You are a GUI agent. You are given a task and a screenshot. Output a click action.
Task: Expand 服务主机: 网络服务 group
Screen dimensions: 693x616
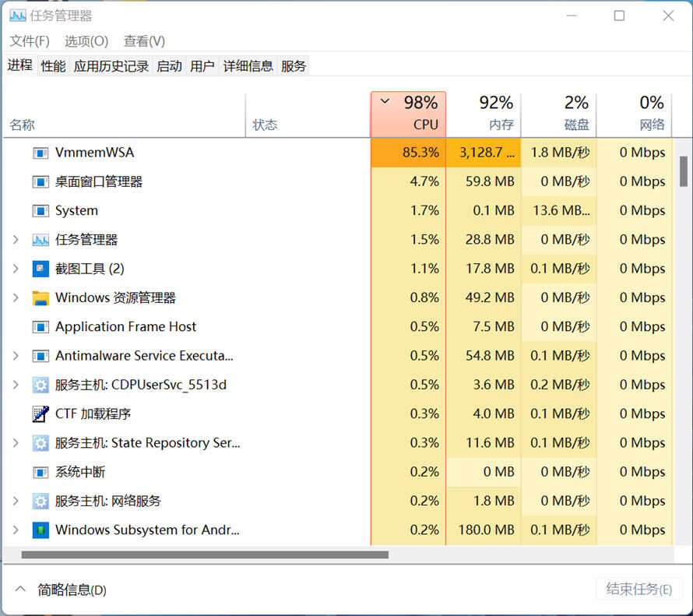[x=16, y=501]
